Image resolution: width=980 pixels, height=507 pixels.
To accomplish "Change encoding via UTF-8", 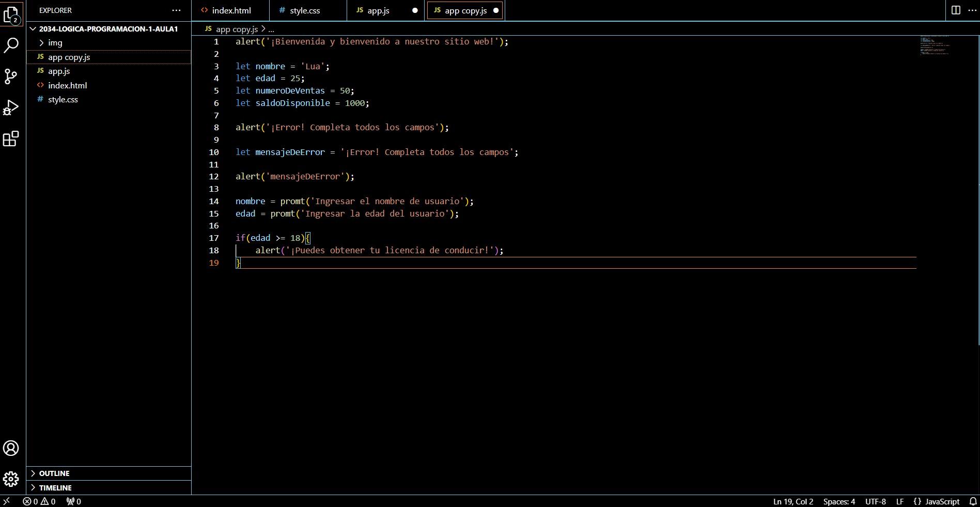I will point(875,501).
